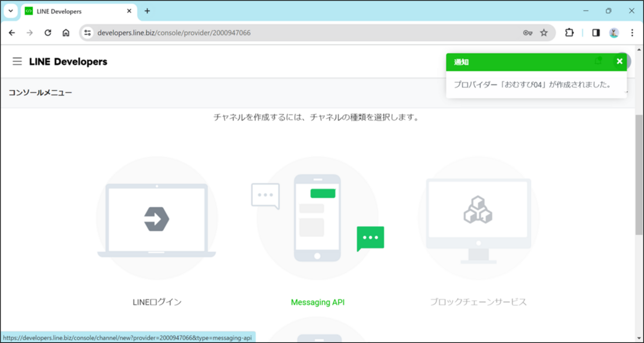
Task: Open a new browser tab
Action: click(148, 11)
